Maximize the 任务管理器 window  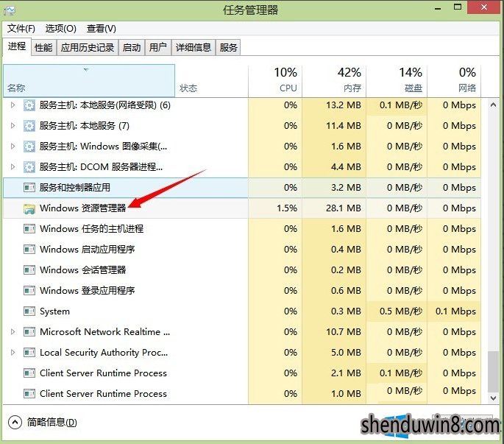pyautogui.click(x=458, y=7)
